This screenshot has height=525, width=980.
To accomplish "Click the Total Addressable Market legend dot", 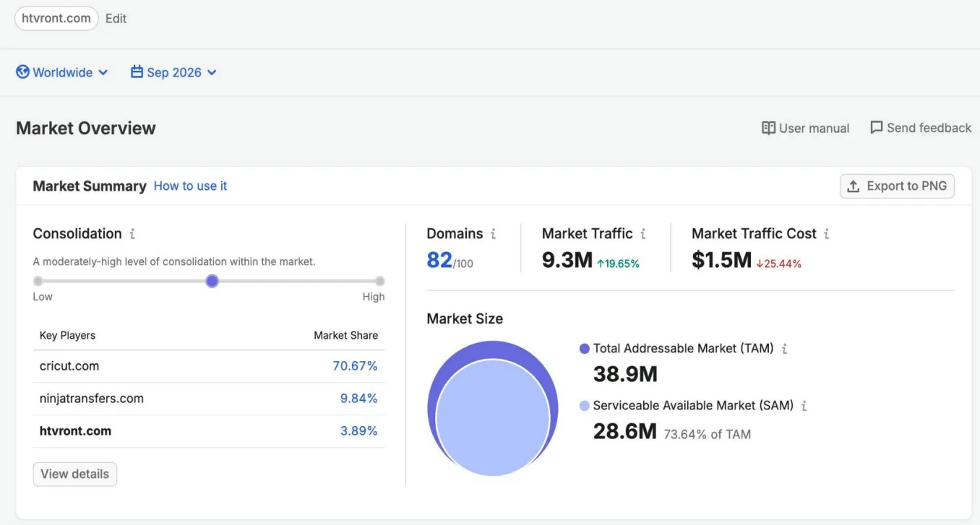I will (585, 349).
